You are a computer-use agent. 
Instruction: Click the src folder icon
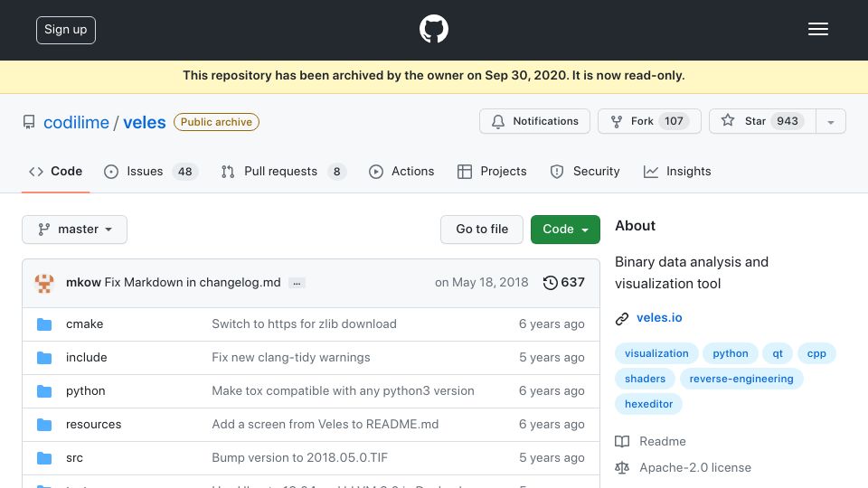click(x=44, y=458)
